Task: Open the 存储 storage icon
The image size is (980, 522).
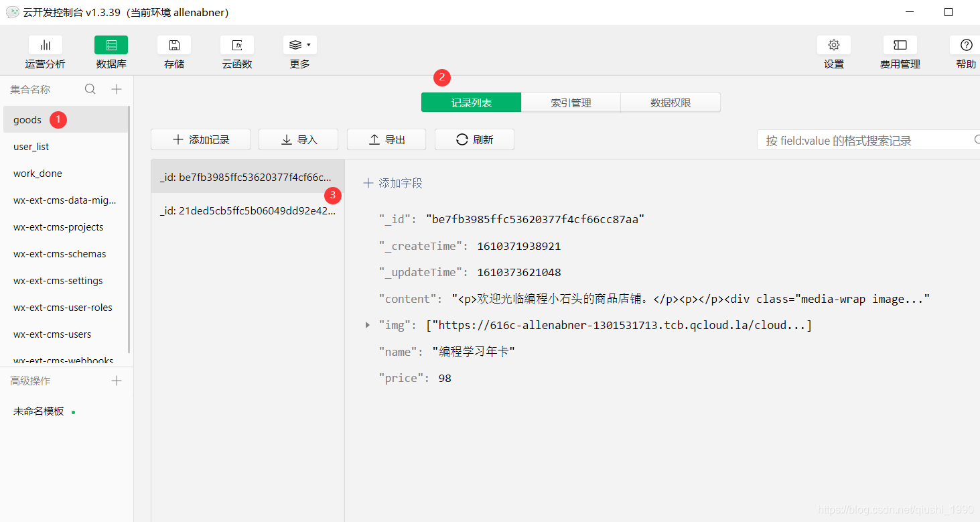Action: pyautogui.click(x=174, y=46)
